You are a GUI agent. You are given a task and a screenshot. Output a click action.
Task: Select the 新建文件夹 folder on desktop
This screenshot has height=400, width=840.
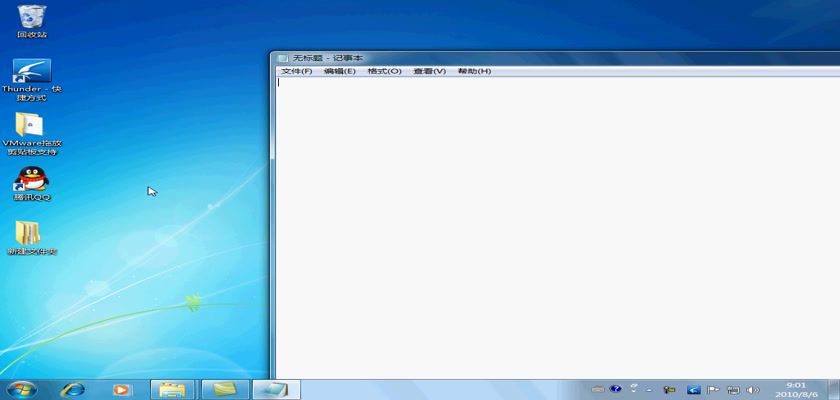(x=30, y=234)
